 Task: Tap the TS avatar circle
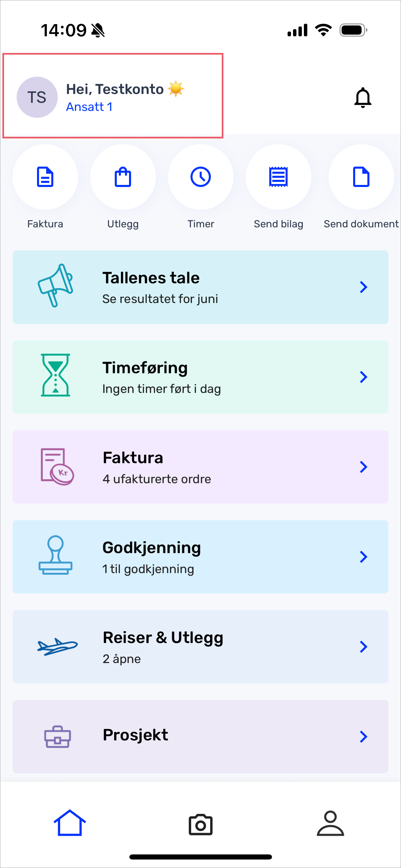click(x=37, y=97)
